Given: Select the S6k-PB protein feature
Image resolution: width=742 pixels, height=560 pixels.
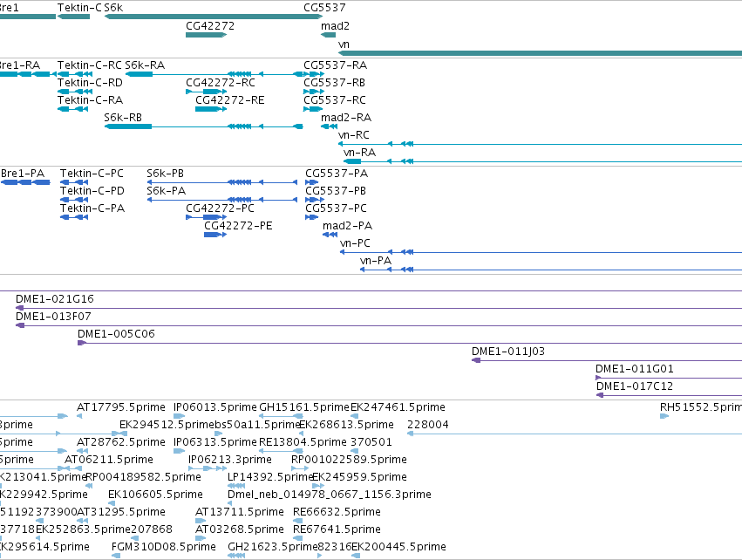Looking at the screenshot, I should 222,182.
